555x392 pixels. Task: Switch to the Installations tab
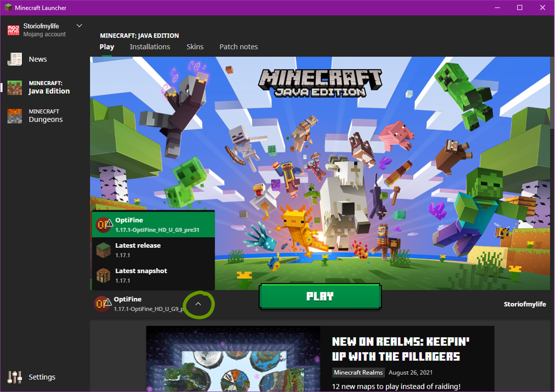(150, 47)
